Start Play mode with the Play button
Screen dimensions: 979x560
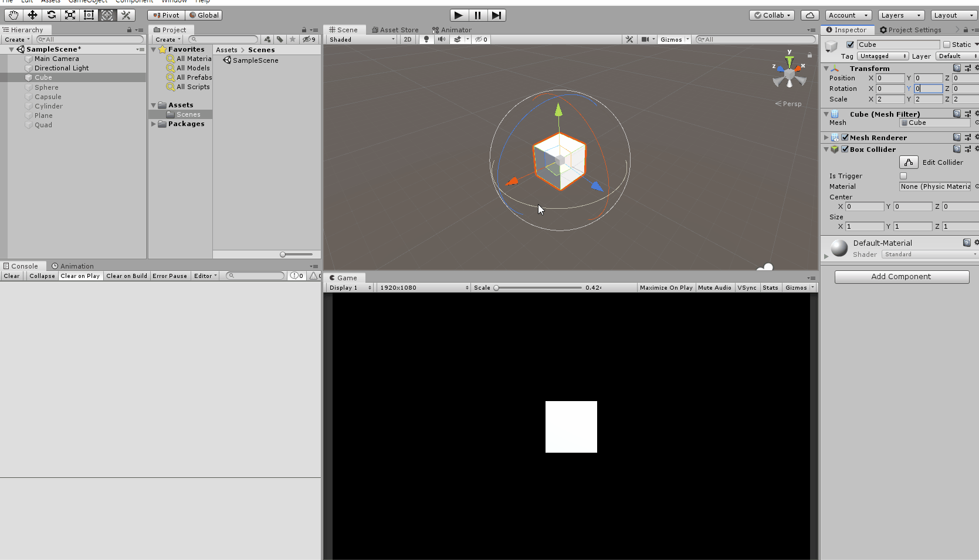click(459, 15)
